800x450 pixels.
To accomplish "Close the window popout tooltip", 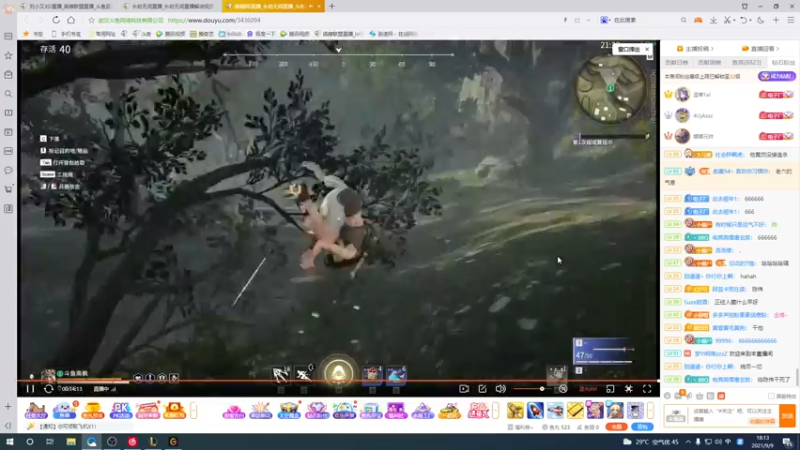I will (647, 49).
